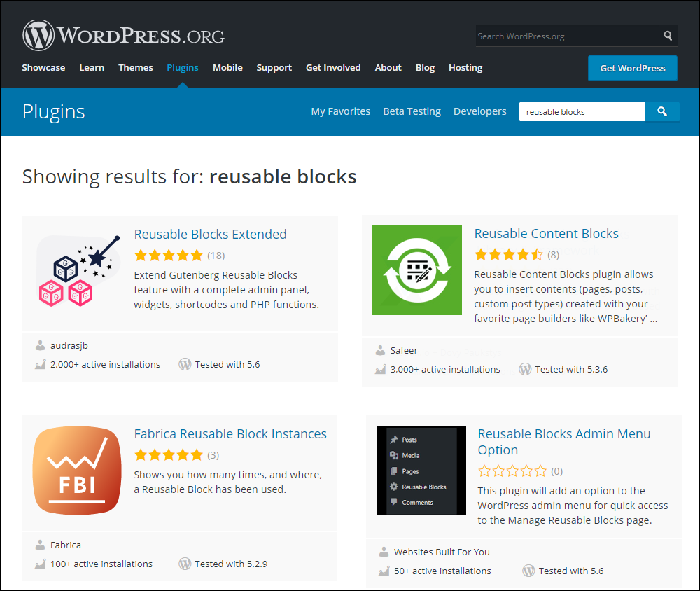Click the 3,000+ active installations text
700x591 pixels.
(x=445, y=370)
